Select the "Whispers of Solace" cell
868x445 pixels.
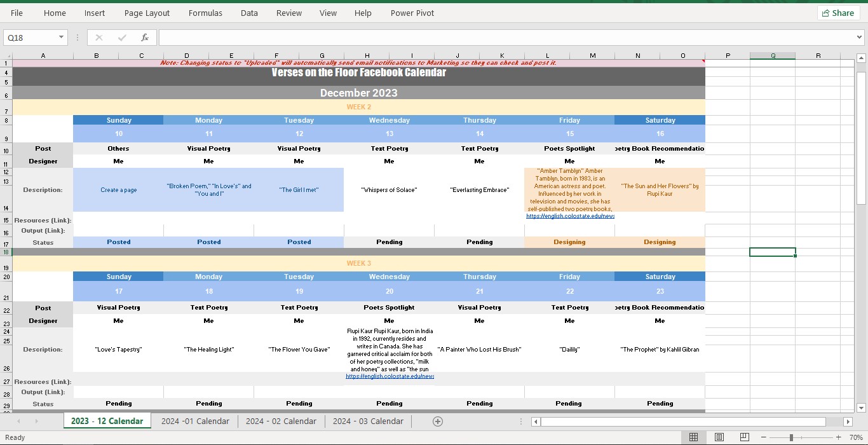[x=389, y=189]
